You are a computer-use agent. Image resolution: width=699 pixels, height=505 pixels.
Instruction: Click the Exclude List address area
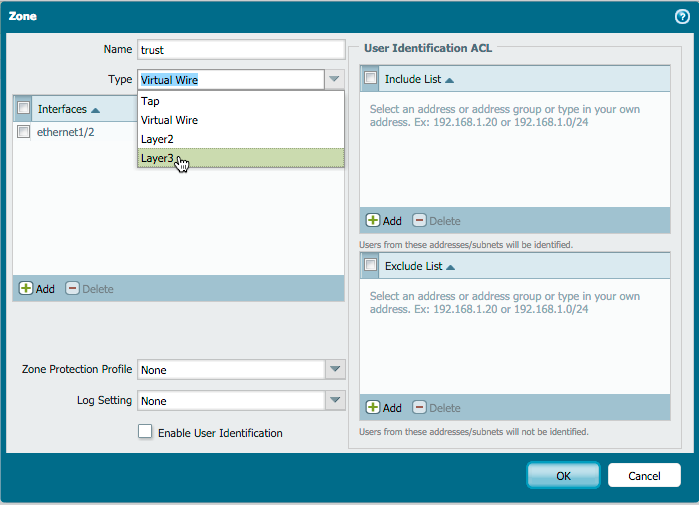pyautogui.click(x=515, y=337)
